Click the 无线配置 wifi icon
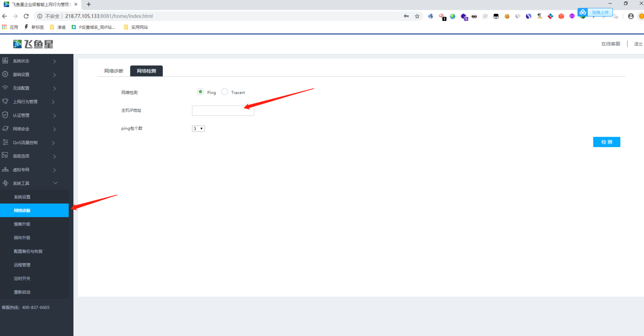 (x=5, y=88)
